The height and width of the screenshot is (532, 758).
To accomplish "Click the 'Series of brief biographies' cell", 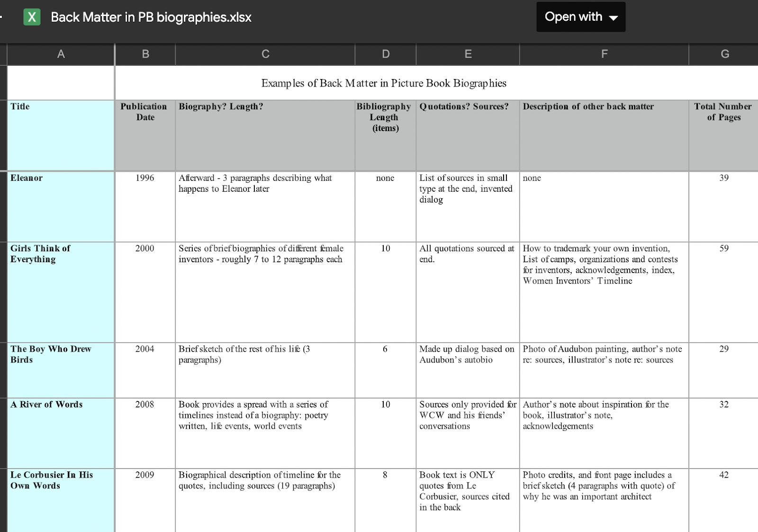I will tap(265, 292).
